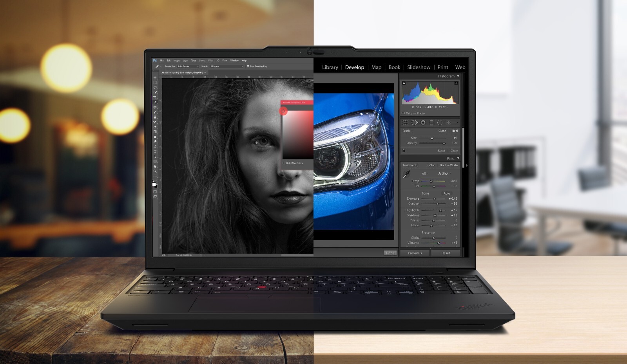
Task: Click the Photoshop document tab
Action: [x=184, y=73]
